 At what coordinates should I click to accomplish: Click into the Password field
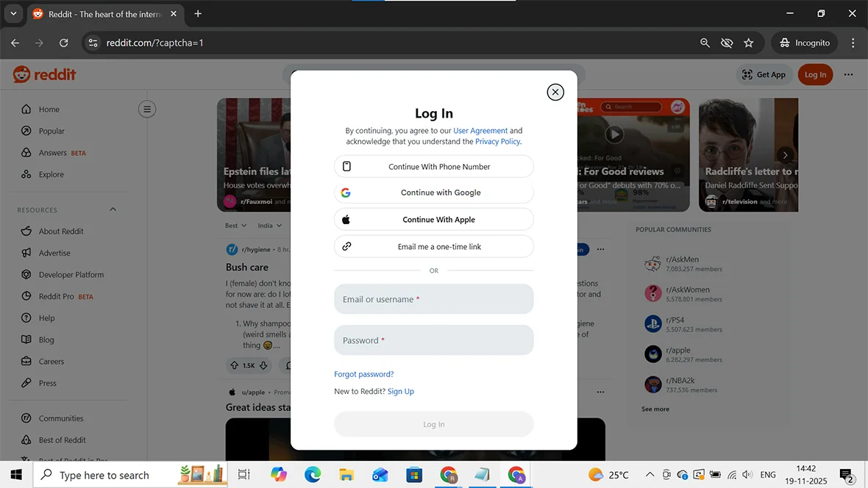coord(433,340)
